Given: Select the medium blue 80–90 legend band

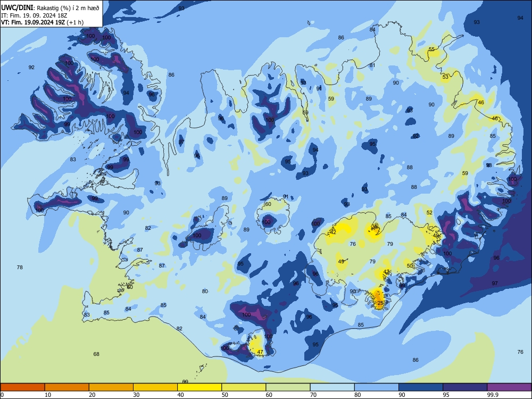Looking at the screenshot, I should 377,387.
